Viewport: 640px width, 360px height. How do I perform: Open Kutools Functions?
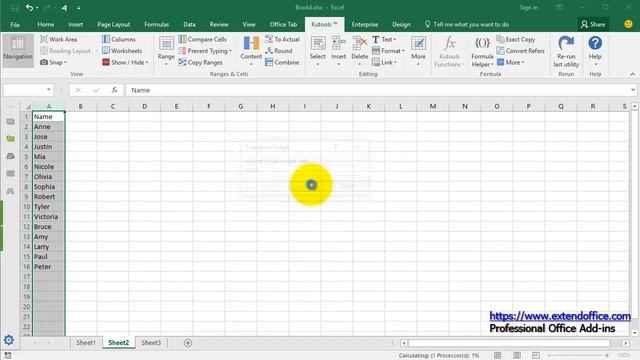pyautogui.click(x=449, y=51)
